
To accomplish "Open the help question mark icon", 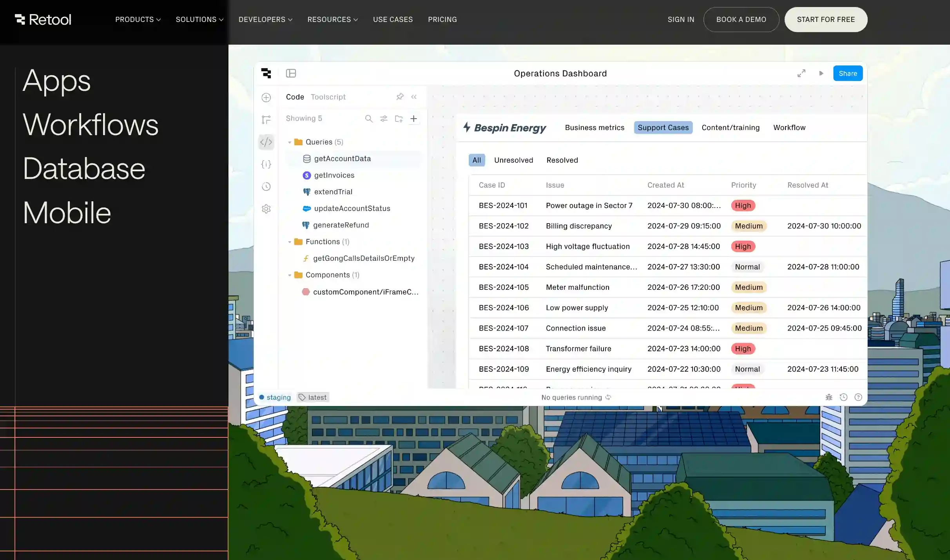I will point(858,397).
